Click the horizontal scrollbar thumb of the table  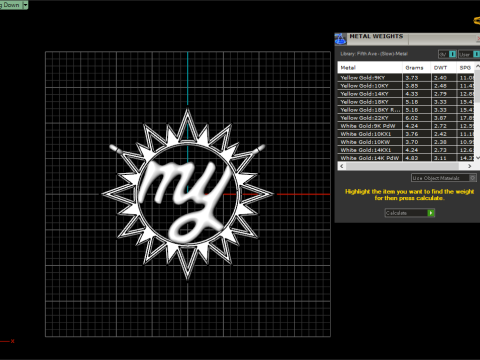pos(402,166)
